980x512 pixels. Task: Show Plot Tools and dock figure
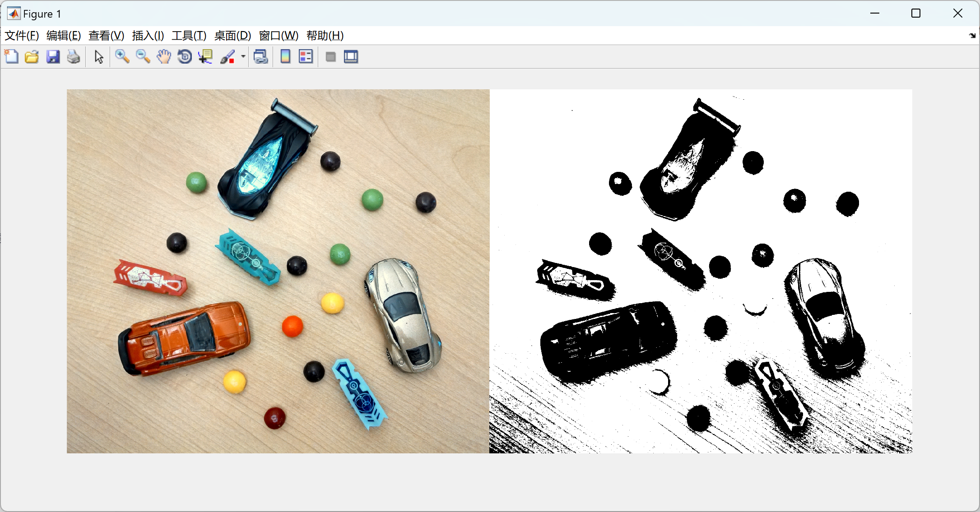click(351, 57)
